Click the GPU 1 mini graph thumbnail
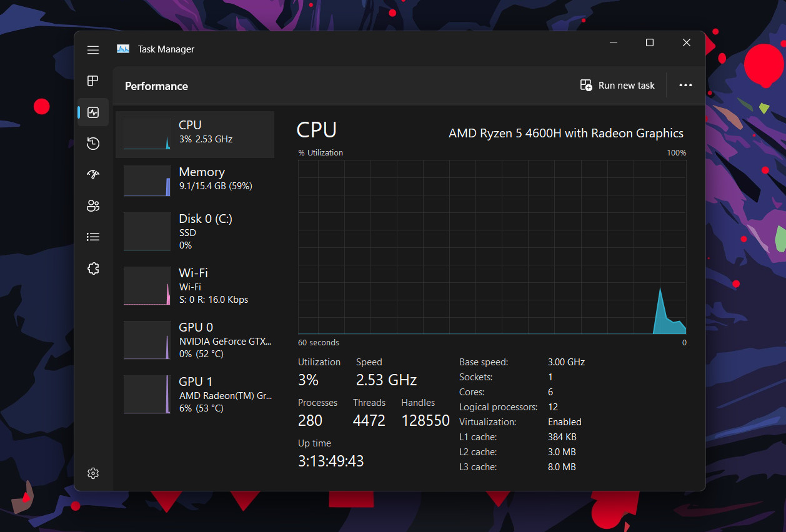786x532 pixels. tap(147, 394)
